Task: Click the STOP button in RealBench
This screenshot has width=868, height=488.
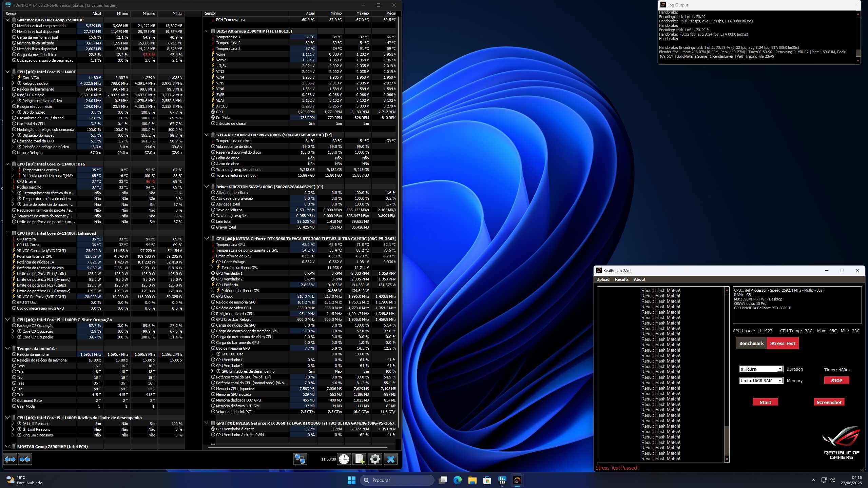Action: [x=836, y=380]
